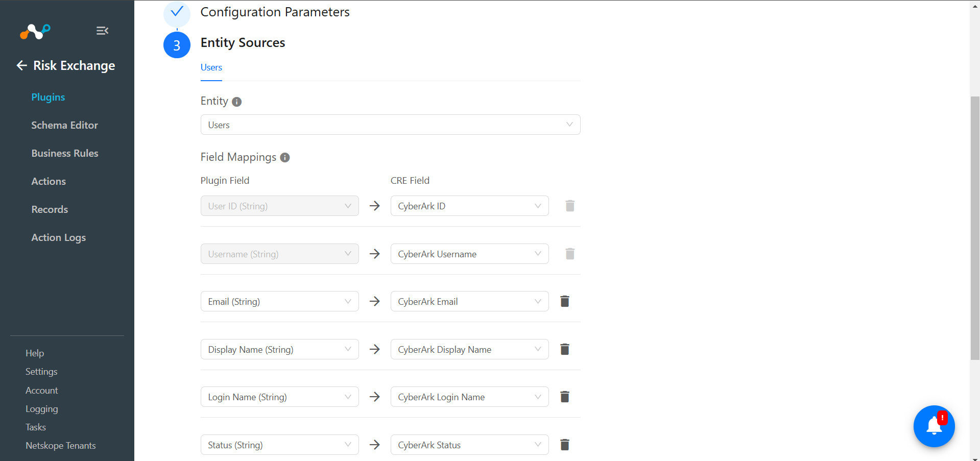This screenshot has width=980, height=461.
Task: Click the Netskope logo in the sidebar
Action: pos(35,31)
